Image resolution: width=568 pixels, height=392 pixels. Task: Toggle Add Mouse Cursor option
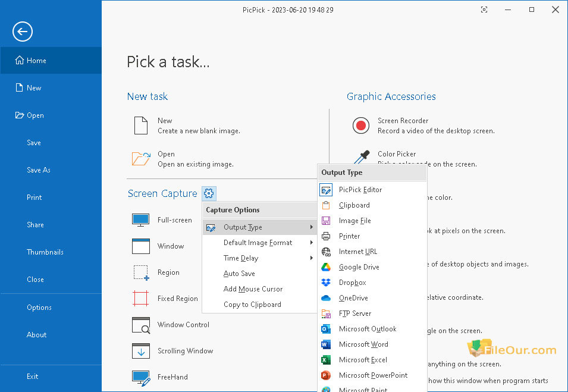pos(259,289)
